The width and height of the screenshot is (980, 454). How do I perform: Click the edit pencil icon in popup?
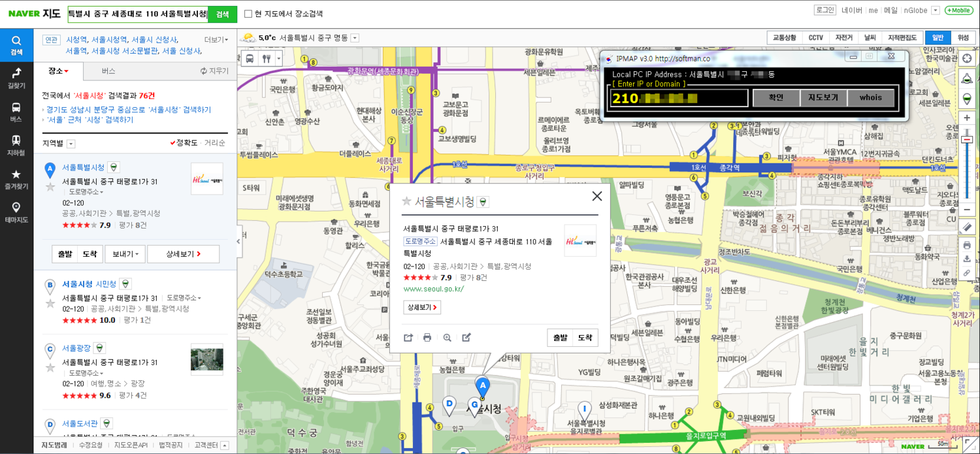pyautogui.click(x=466, y=338)
